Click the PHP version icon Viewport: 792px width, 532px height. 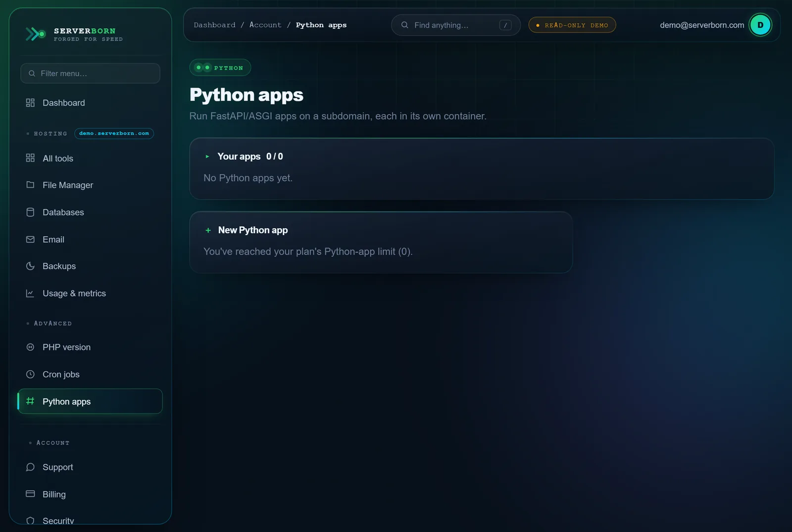point(30,347)
